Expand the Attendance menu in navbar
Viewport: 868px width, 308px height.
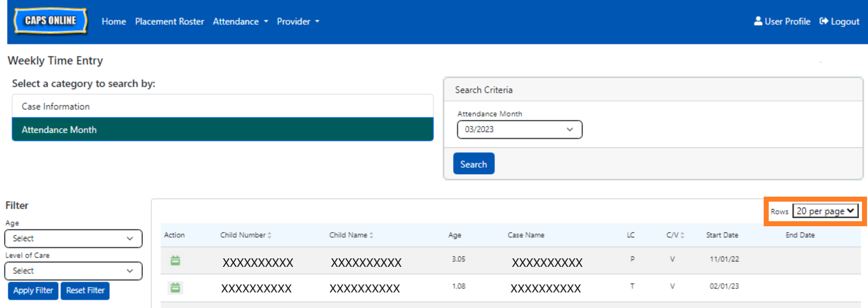(240, 22)
